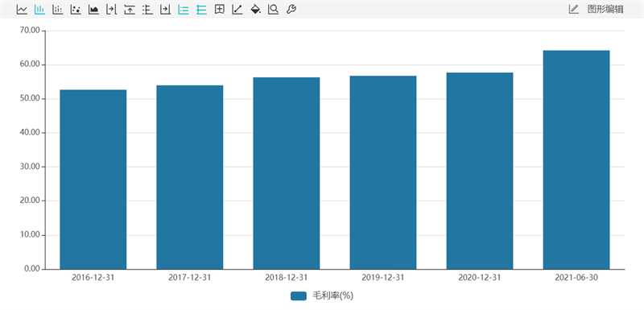
Task: Choose the stacked dotted bar chart icon
Action: [57, 10]
